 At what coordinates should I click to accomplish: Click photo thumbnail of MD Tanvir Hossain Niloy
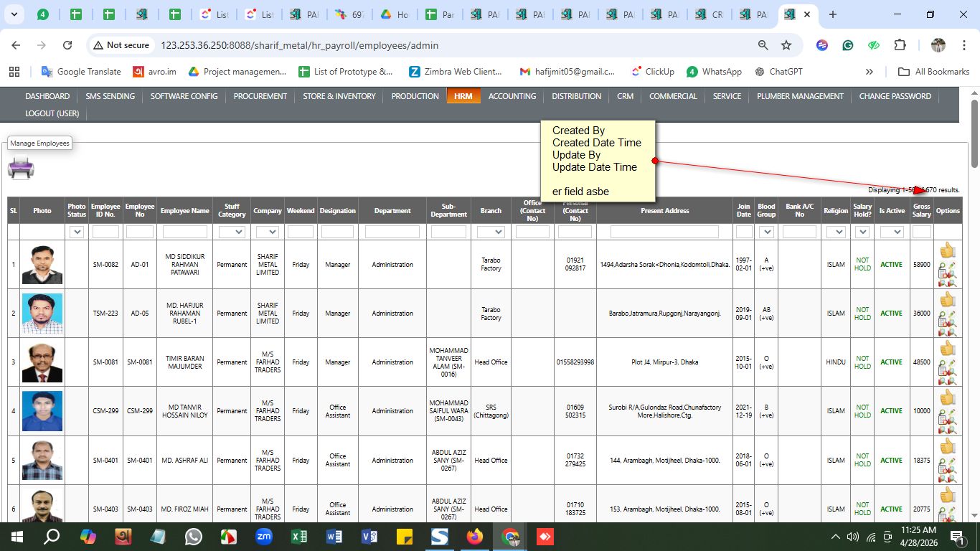pyautogui.click(x=42, y=411)
